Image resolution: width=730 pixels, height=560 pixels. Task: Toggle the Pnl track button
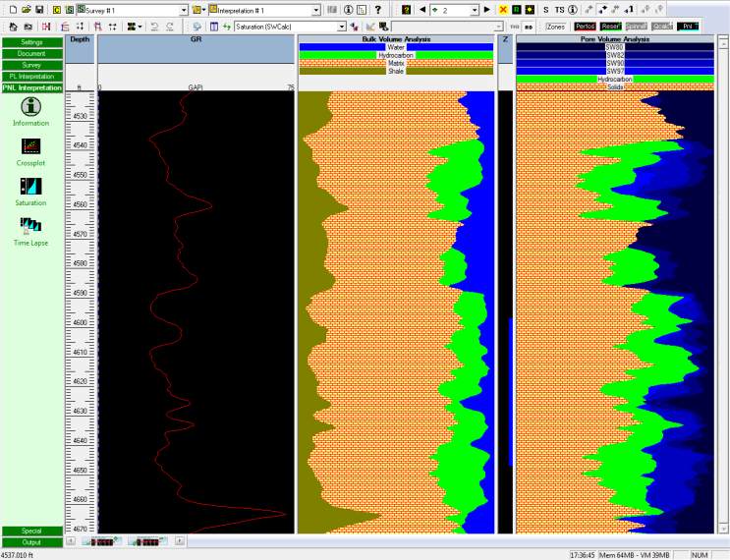(x=688, y=27)
